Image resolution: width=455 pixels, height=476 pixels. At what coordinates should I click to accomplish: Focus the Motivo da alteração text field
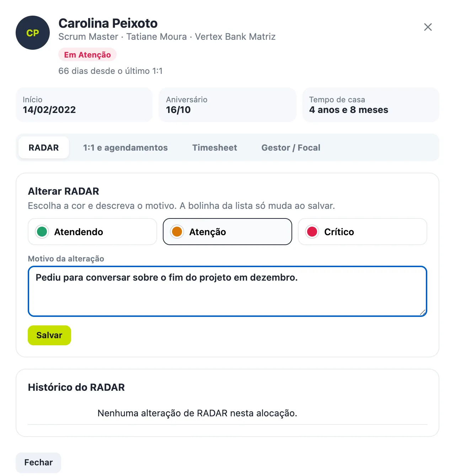click(x=227, y=291)
